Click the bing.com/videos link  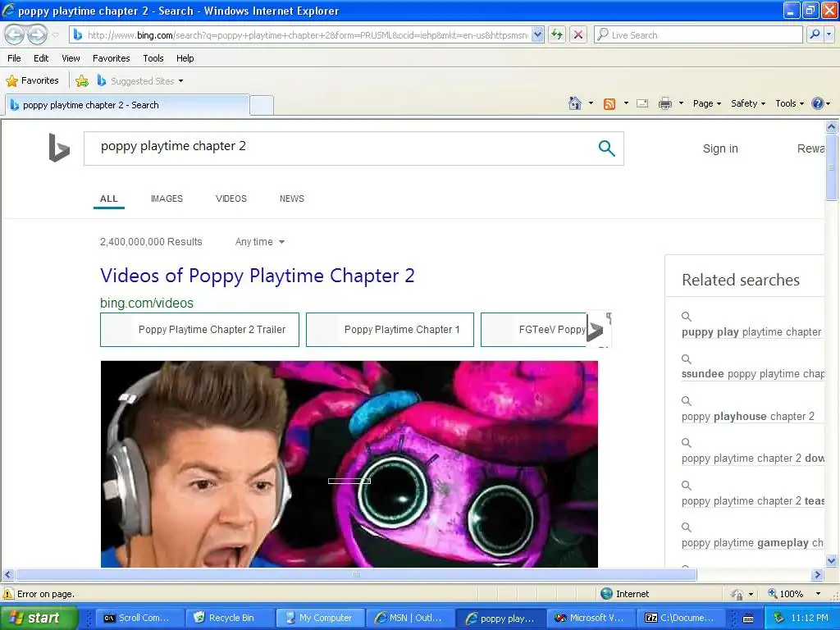pyautogui.click(x=147, y=304)
